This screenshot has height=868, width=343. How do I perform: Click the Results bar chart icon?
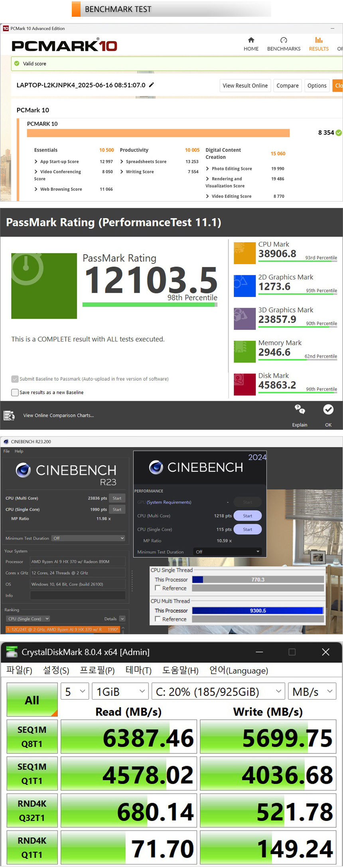(x=319, y=40)
